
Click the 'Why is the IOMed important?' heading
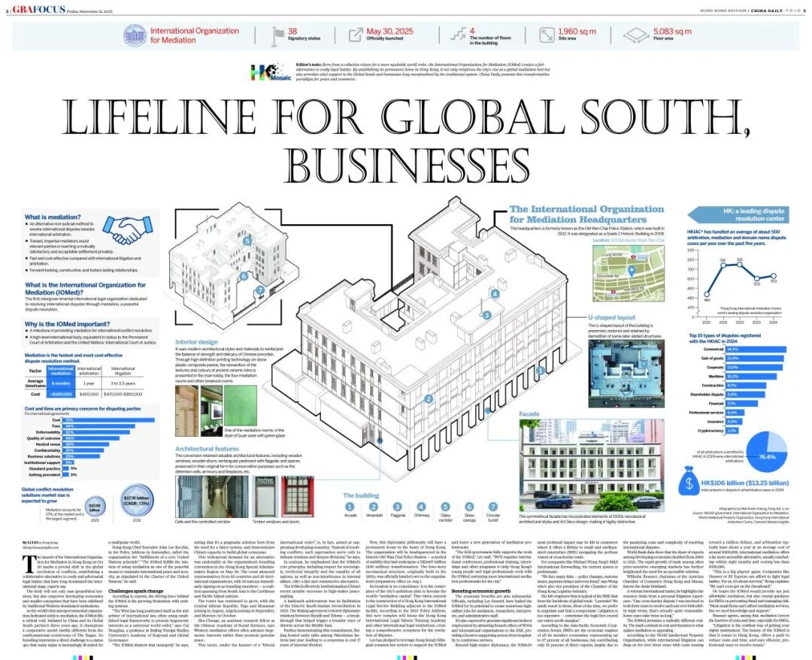pyautogui.click(x=68, y=324)
